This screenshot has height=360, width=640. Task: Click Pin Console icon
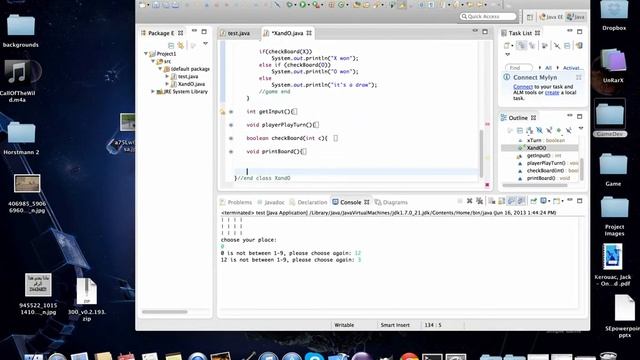tap(533, 201)
